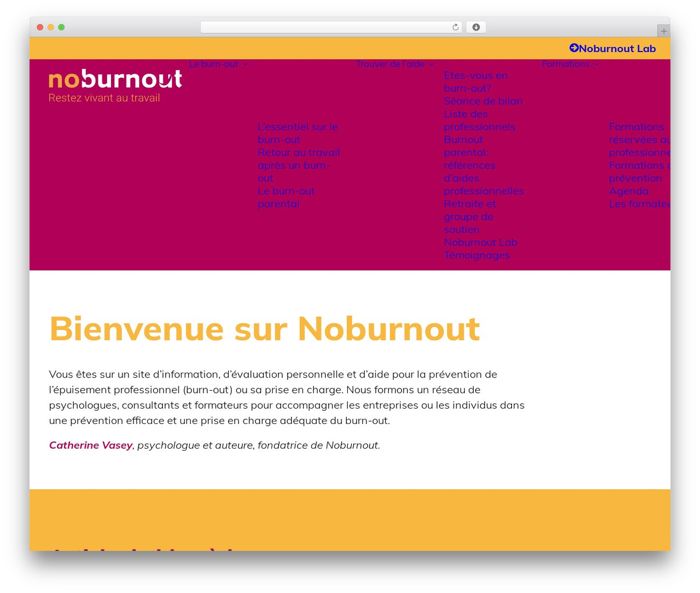Click the arrow circle icon beside Noburnout Lab
The width and height of the screenshot is (700, 593).
(574, 48)
